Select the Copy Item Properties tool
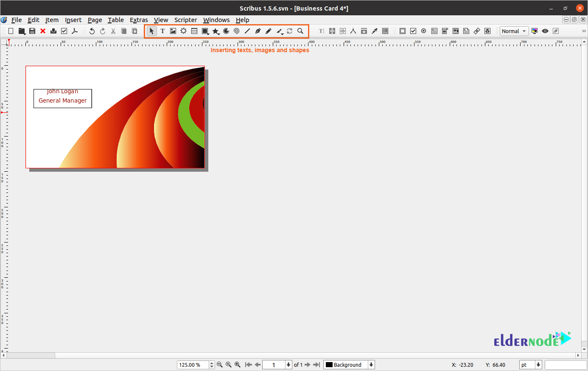588x371 pixels. 364,31
